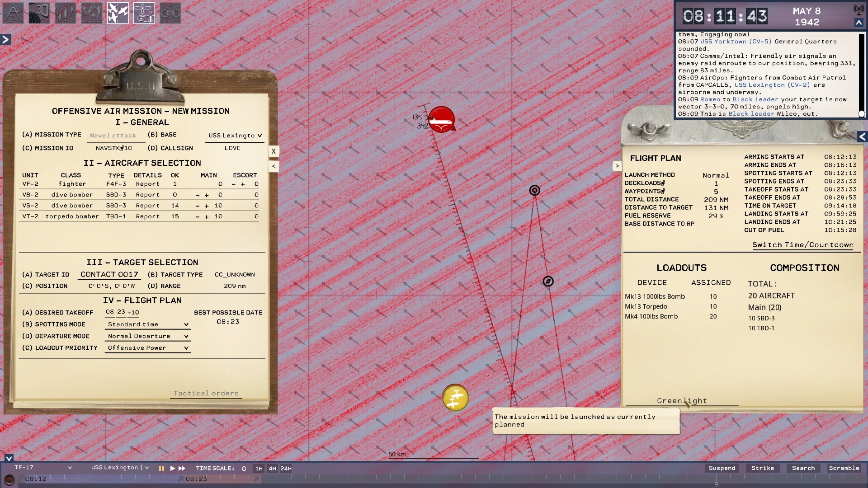Set time scale to 4H

[272, 469]
